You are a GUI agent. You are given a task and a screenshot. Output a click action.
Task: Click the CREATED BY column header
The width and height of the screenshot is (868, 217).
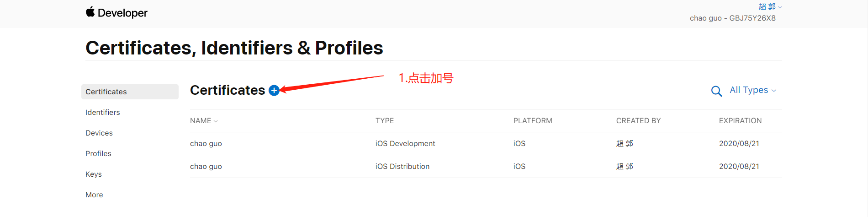pos(639,121)
